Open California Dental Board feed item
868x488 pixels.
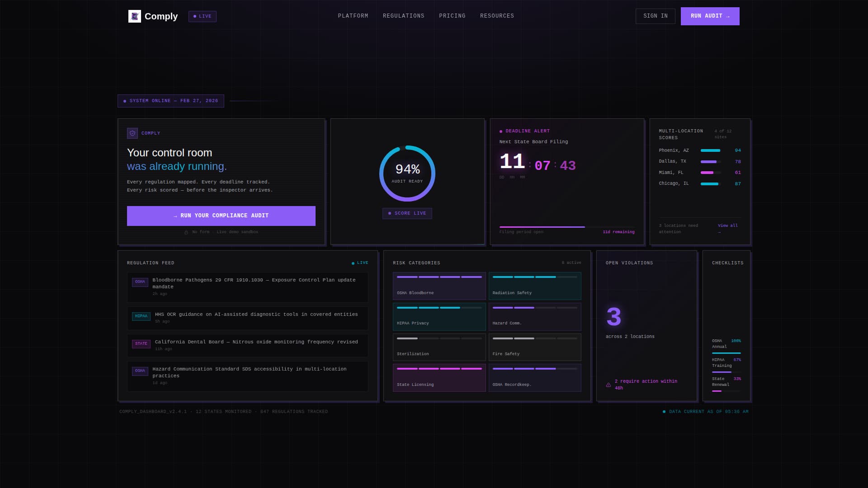click(x=248, y=346)
